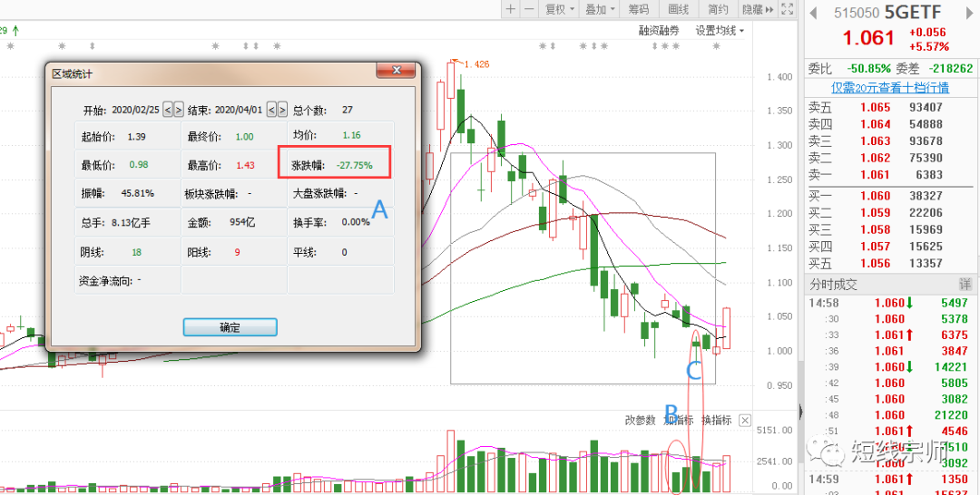The image size is (980, 495).
Task: Click the 委比 -50.85% value
Action: (868, 69)
